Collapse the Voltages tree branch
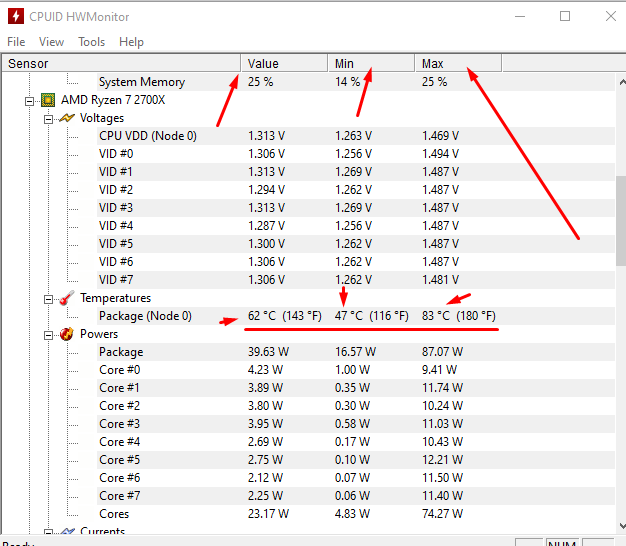 pos(48,119)
